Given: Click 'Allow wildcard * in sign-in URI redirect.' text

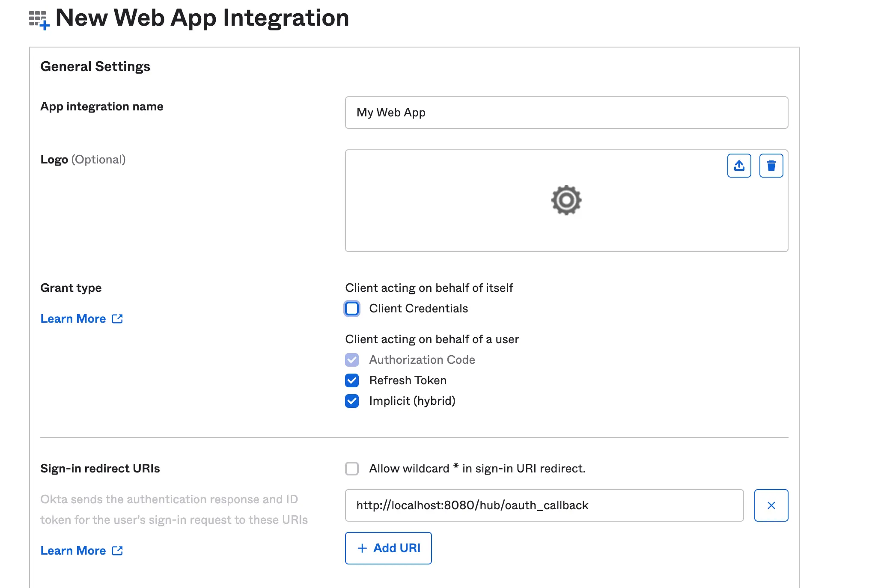Looking at the screenshot, I should tap(477, 469).
